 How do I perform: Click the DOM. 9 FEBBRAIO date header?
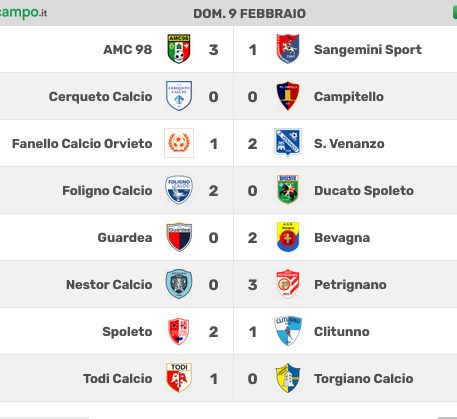click(x=249, y=14)
